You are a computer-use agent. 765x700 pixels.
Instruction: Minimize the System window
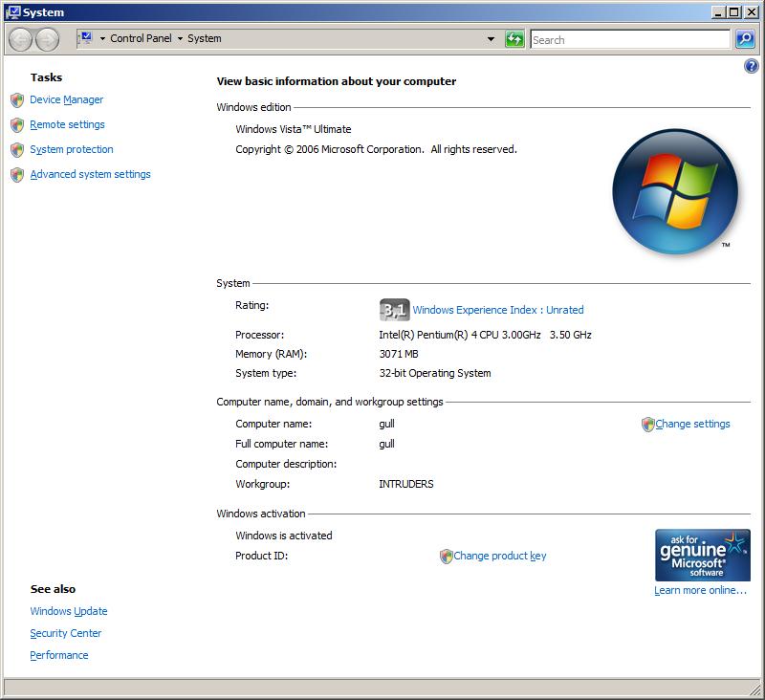tap(718, 12)
